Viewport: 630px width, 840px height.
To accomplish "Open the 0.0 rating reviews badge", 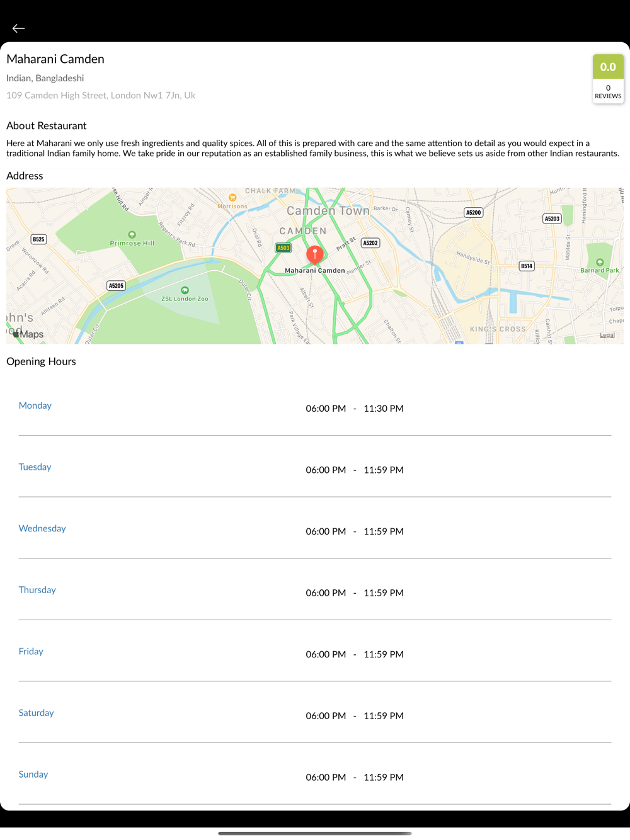I will tap(608, 79).
